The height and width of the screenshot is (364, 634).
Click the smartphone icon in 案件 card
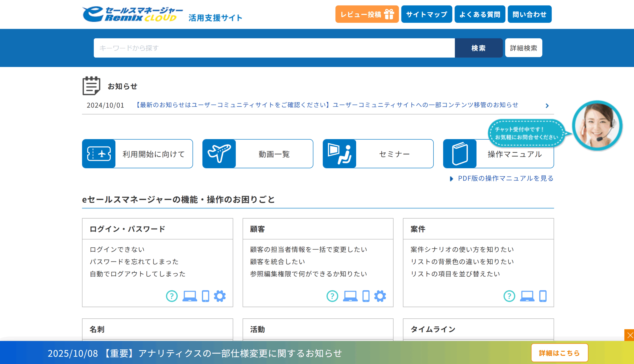[x=543, y=296]
